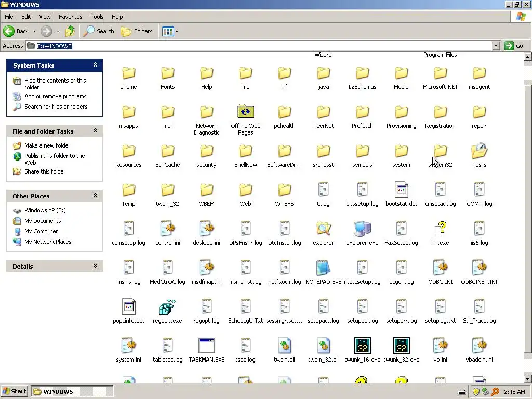
Task: Expand the Details panel
Action: 96,266
